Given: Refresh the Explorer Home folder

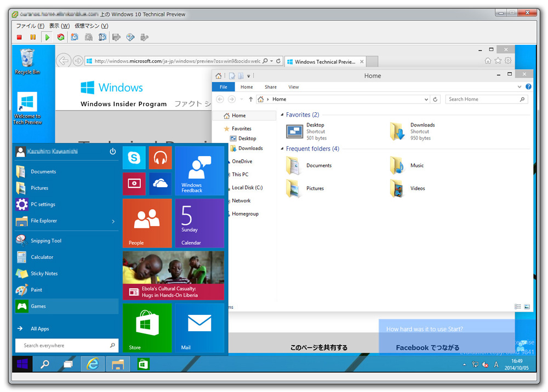Looking at the screenshot, I should (x=435, y=100).
